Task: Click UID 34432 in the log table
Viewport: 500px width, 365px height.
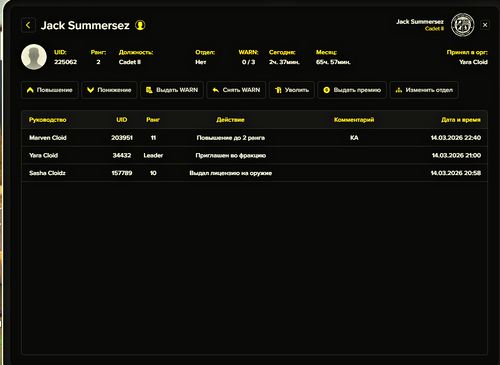Action: point(122,155)
